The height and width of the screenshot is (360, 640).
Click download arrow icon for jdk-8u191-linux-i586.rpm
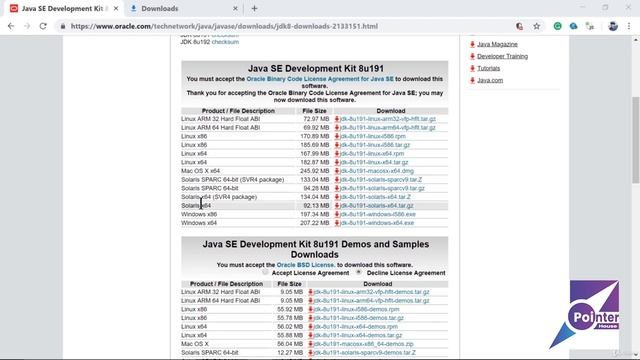tap(337, 136)
